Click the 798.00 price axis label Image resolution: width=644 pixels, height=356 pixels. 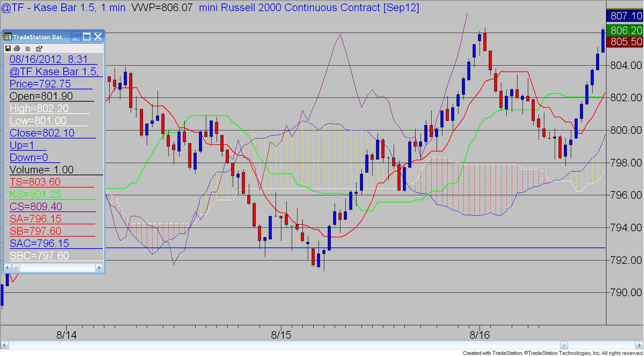click(x=626, y=163)
